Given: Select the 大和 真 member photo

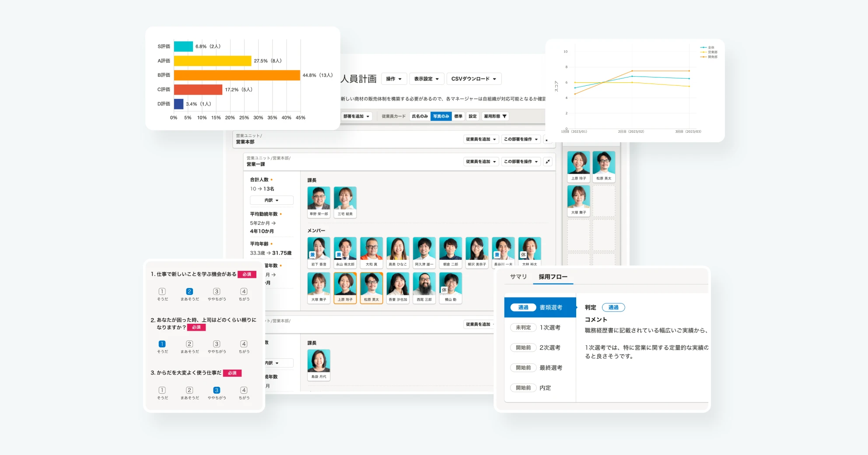Looking at the screenshot, I should click(x=371, y=252).
